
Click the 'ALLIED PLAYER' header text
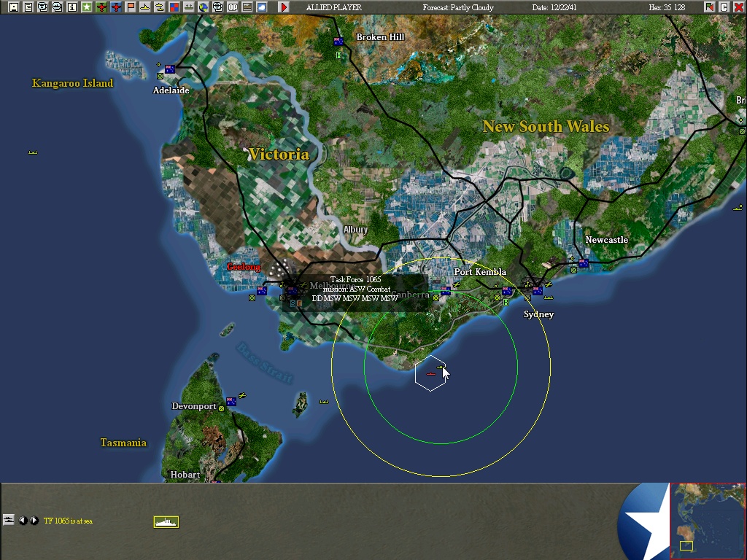click(334, 7)
